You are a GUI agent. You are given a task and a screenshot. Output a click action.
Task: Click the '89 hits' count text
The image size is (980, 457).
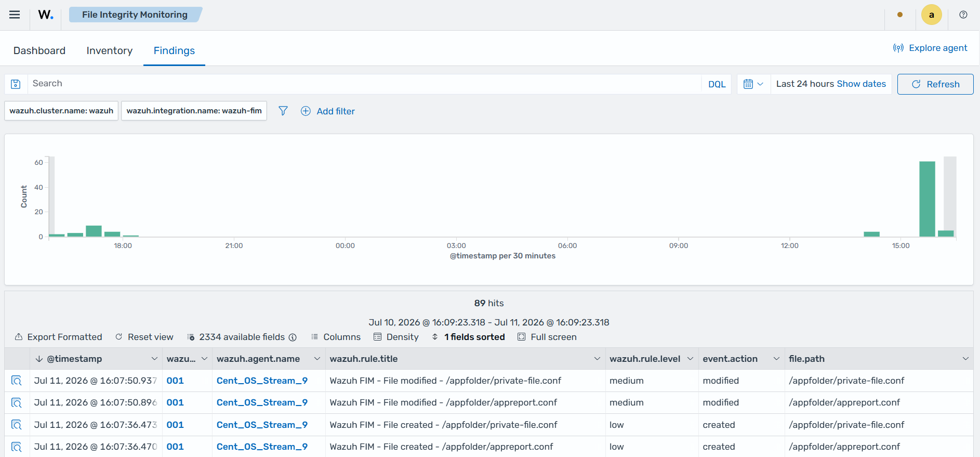[x=489, y=303]
